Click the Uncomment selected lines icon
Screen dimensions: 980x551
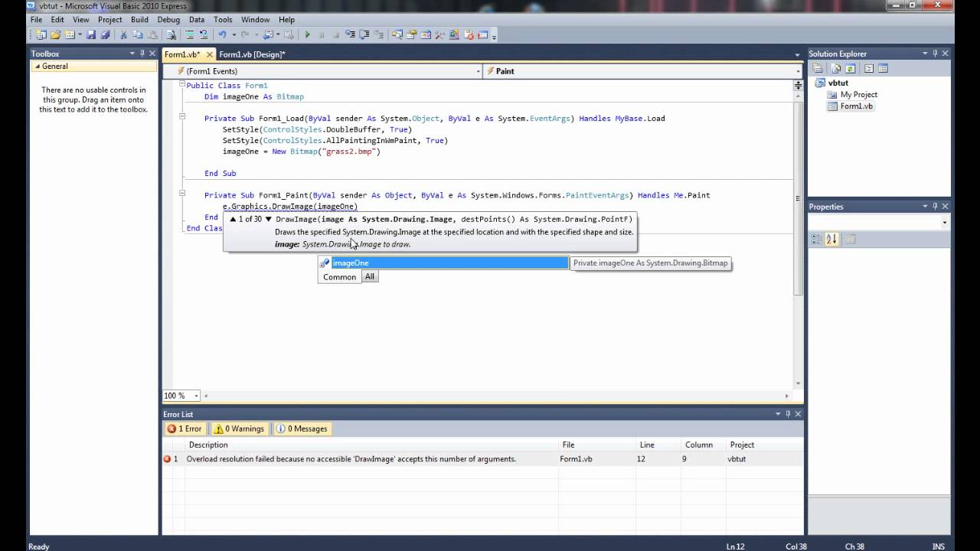pos(204,34)
